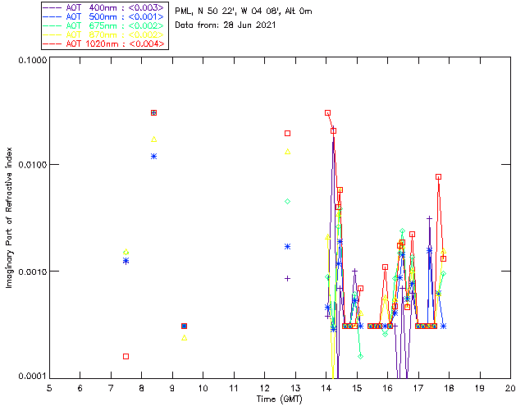This screenshot has height=420, width=525.
Task: Click the 'AOT 400nm : <0.003>' legend entry
Action: click(x=104, y=7)
